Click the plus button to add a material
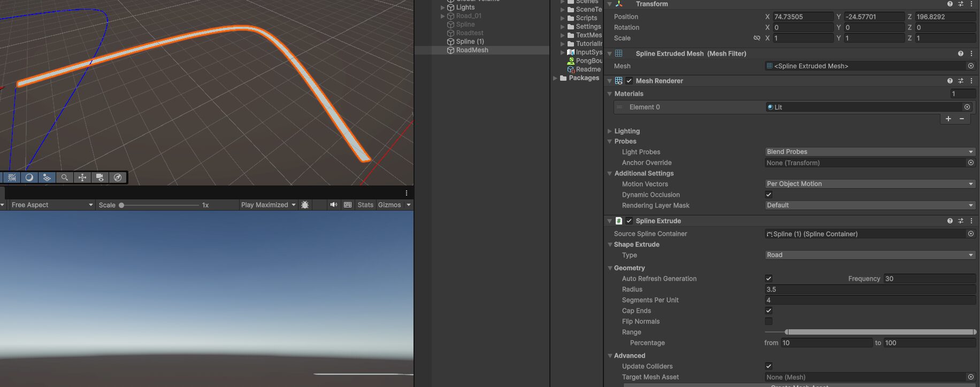The image size is (980, 387). (x=948, y=119)
